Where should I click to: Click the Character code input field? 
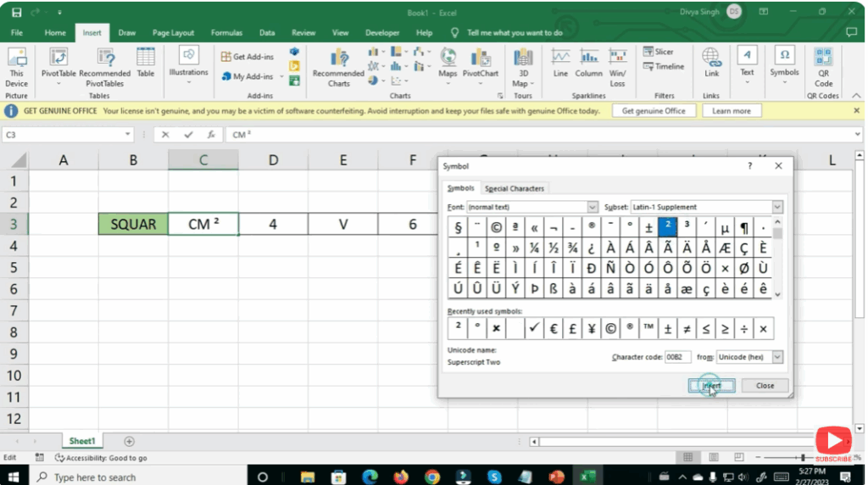click(x=678, y=358)
